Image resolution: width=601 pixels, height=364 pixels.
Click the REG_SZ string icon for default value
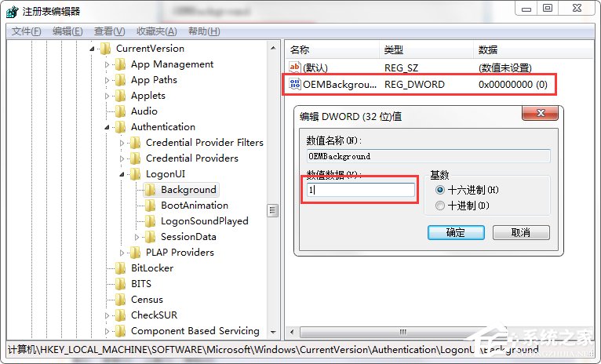pyautogui.click(x=295, y=67)
